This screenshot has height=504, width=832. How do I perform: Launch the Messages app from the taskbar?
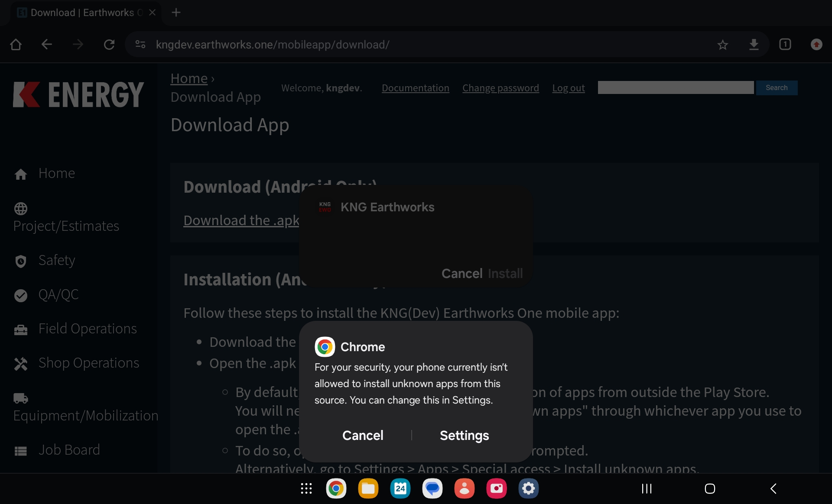tap(432, 489)
